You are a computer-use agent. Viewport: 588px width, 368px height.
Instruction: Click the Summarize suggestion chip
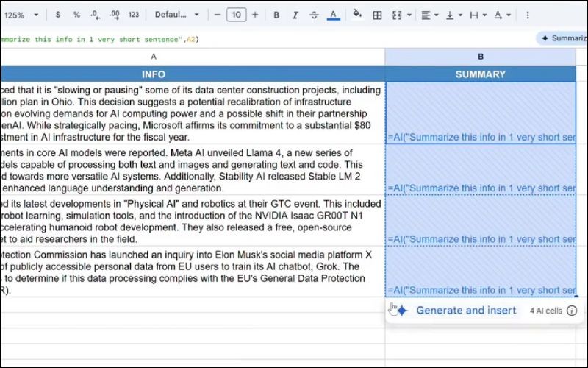coord(562,38)
